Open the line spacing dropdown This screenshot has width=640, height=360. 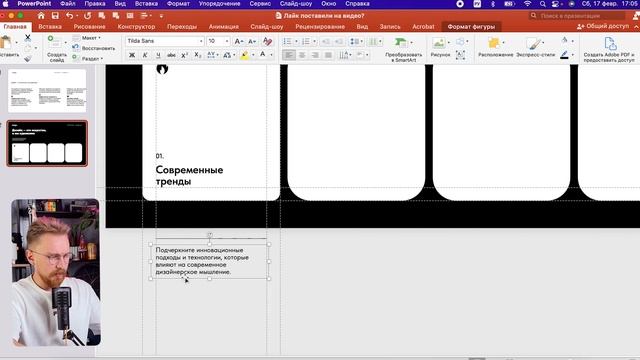(x=357, y=42)
